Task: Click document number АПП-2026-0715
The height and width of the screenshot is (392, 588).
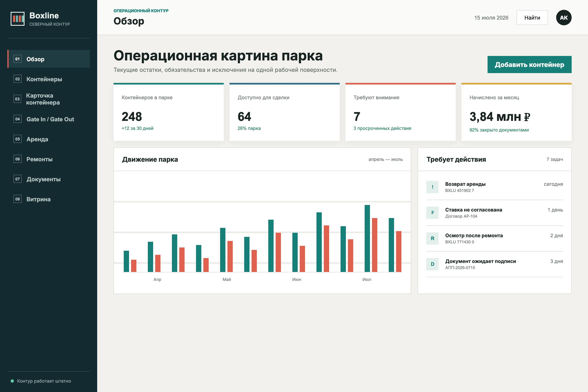Action: coord(460,268)
